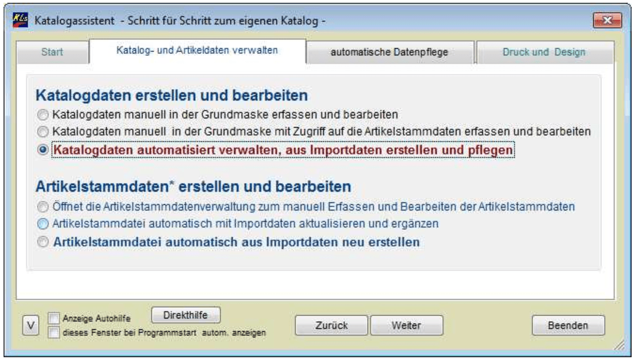Image resolution: width=638 pixels, height=364 pixels.
Task: Switch to the Start tab
Action: click(52, 53)
